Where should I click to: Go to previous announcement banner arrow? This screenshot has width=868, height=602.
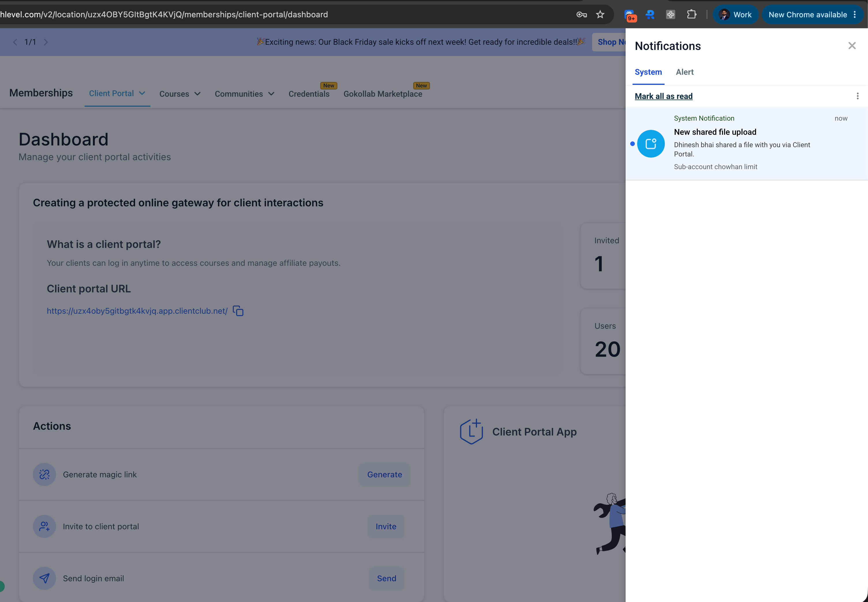(x=15, y=42)
